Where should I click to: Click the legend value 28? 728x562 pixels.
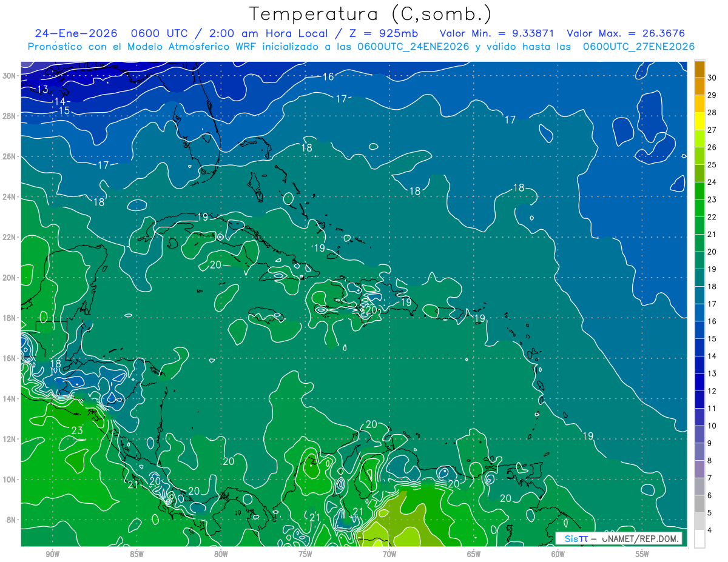point(712,113)
